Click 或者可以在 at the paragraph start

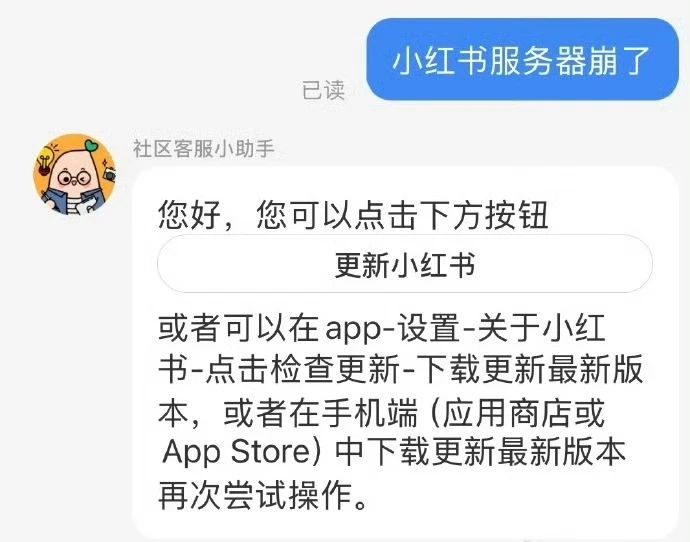[239, 328]
